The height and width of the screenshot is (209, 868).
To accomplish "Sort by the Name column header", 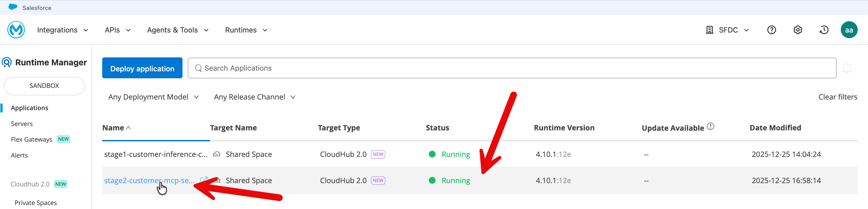I will (x=116, y=128).
